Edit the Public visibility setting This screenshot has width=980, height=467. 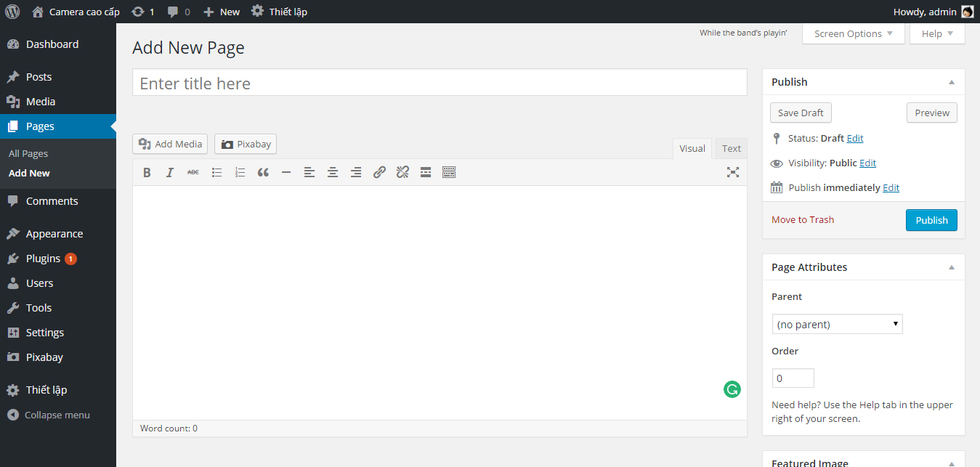coord(867,163)
